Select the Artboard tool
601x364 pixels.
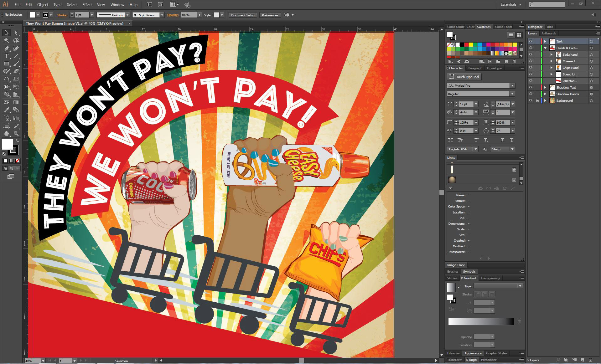[x=7, y=126]
